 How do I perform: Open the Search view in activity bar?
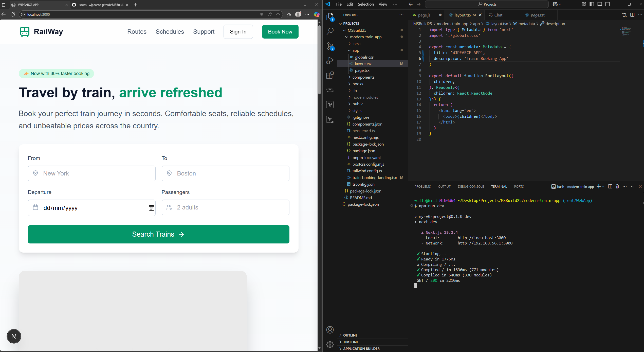coord(330,31)
